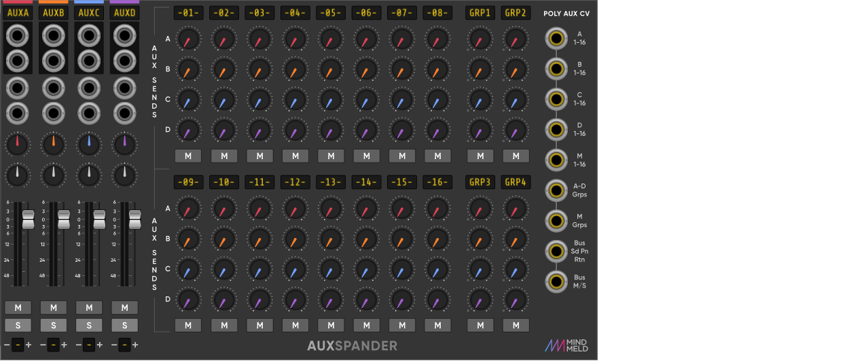Mute aux sends for track -16-
Viewport: 868px width, 361px height.
(x=437, y=325)
